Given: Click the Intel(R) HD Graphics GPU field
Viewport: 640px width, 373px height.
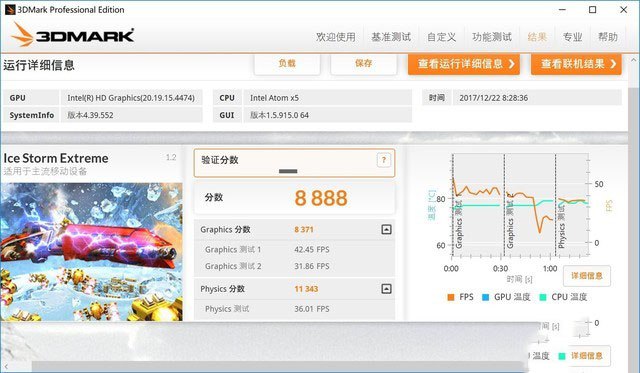Looking at the screenshot, I should tap(131, 98).
